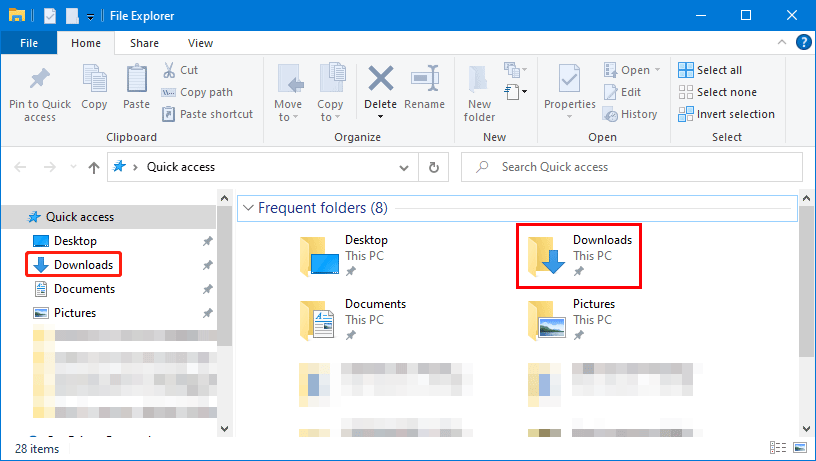
Task: Click navigation pane scroll down arrow
Action: [224, 429]
